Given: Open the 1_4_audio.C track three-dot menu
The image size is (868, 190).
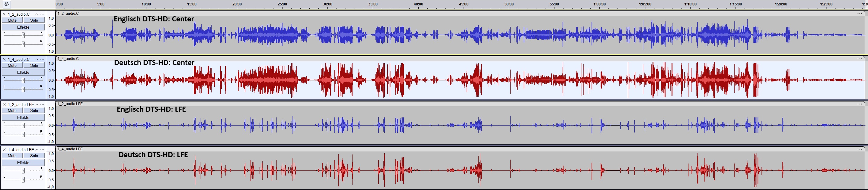Looking at the screenshot, I should point(42,59).
